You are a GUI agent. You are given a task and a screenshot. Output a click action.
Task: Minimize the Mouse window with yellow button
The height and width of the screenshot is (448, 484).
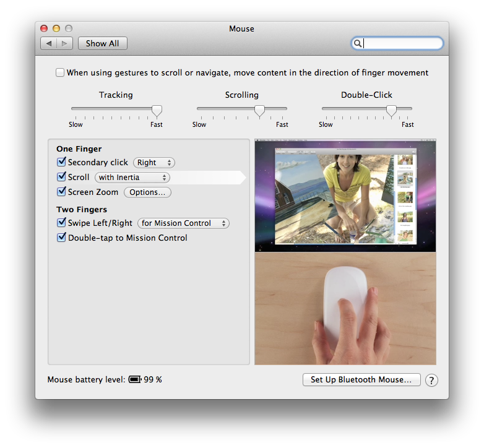tap(56, 28)
